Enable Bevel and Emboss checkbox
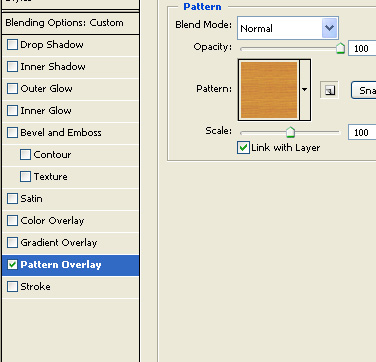This screenshot has width=376, height=362. pos(12,133)
